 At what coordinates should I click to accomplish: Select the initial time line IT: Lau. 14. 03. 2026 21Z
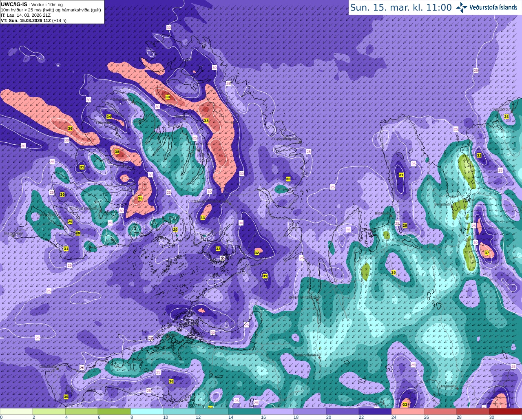point(26,15)
